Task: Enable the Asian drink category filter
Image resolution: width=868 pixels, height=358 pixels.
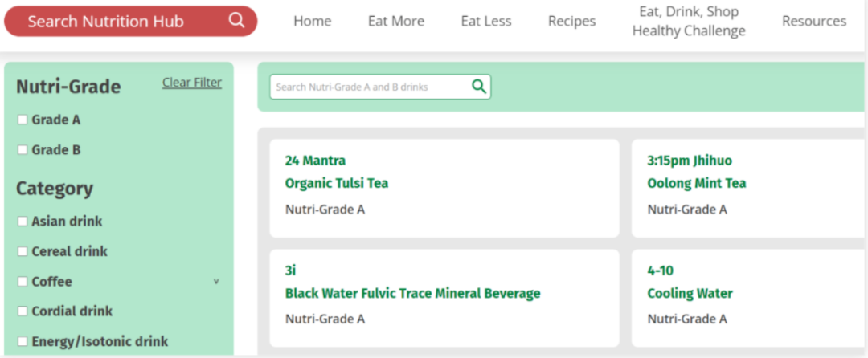Action: [x=23, y=221]
